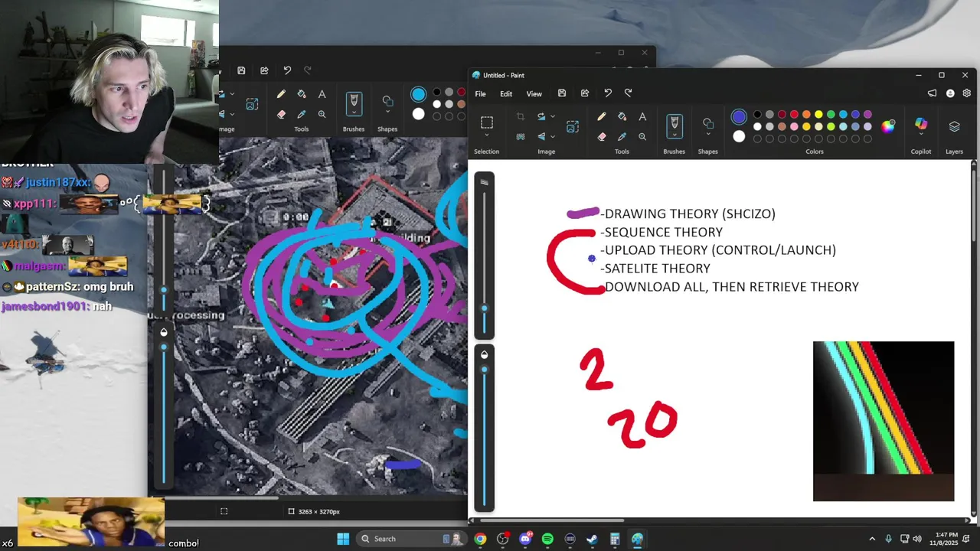Click Undo in front Paint window
Viewport: 980px width, 551px height.
click(608, 93)
